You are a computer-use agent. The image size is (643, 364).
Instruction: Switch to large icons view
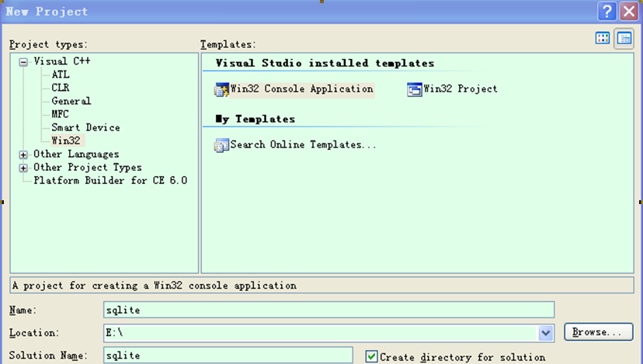pos(603,39)
